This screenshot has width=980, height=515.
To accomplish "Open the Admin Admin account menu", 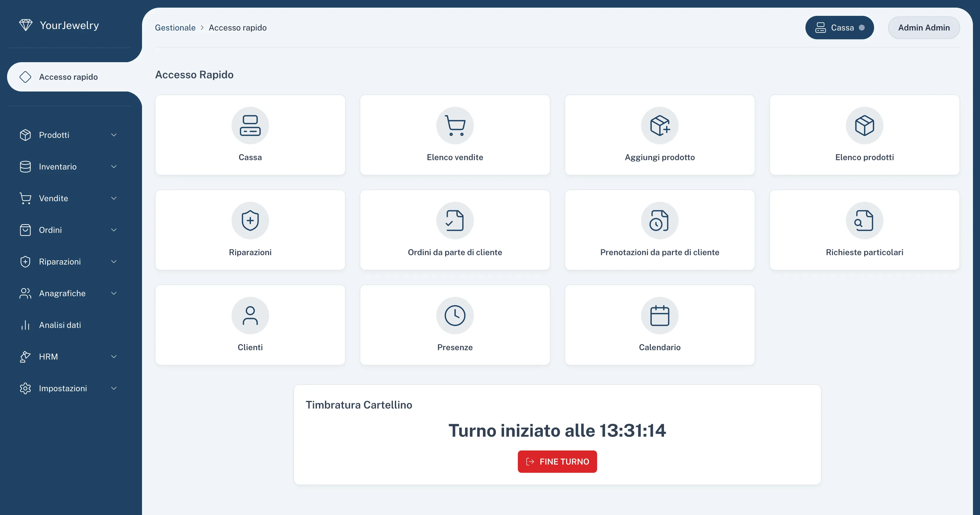I will (x=924, y=27).
